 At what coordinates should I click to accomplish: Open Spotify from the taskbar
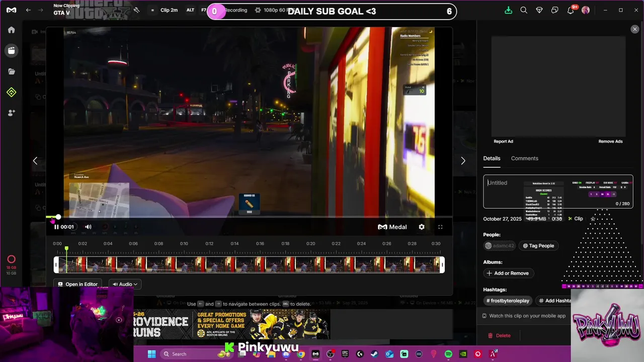coord(448,354)
